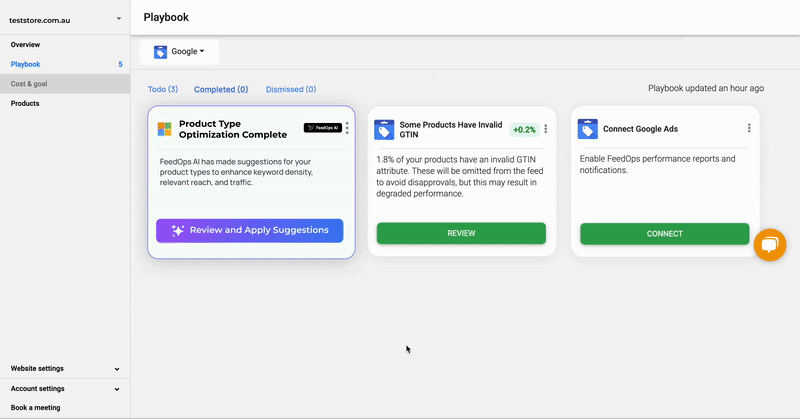The width and height of the screenshot is (800, 419).
Task: Open kebab menu on Product Type Optimization card
Action: click(x=347, y=128)
